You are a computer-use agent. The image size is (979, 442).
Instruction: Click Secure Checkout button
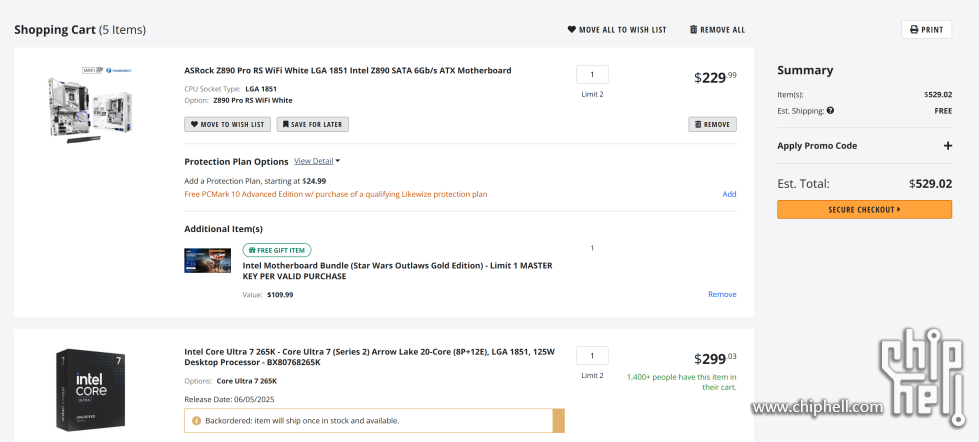click(864, 210)
